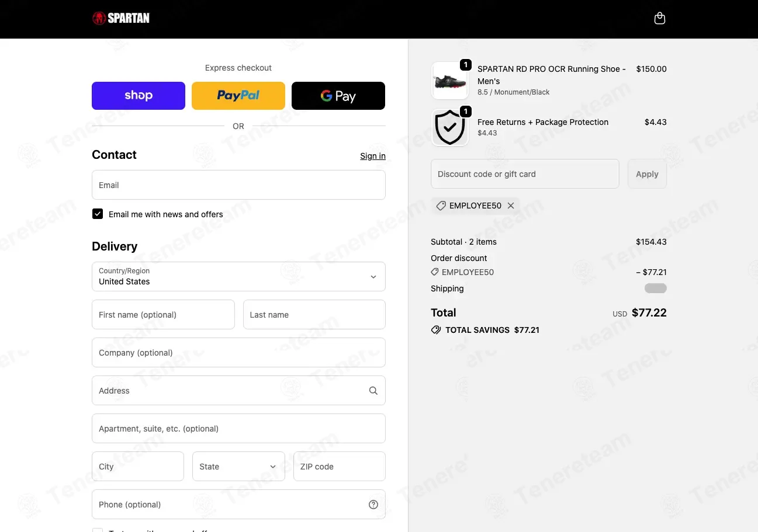Image resolution: width=758 pixels, height=532 pixels.
Task: Click the EMPLOYEE50 tag icon under Order discount
Action: pos(435,272)
